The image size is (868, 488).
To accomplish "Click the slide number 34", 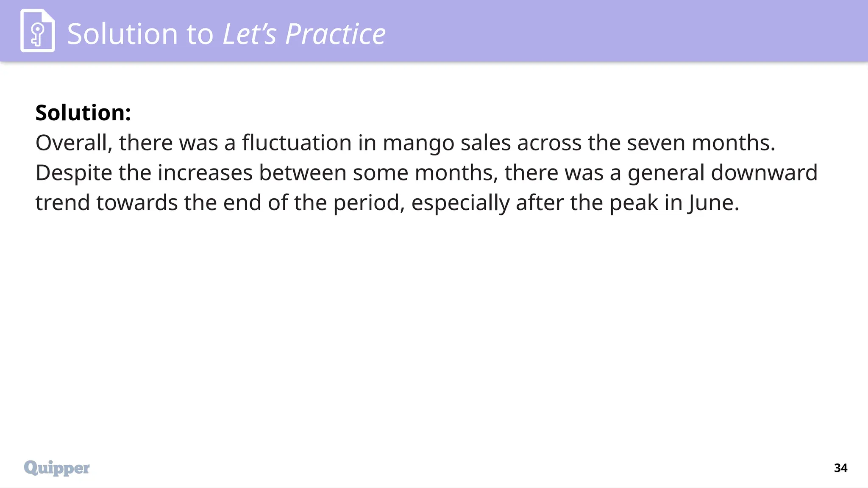I will click(x=840, y=468).
